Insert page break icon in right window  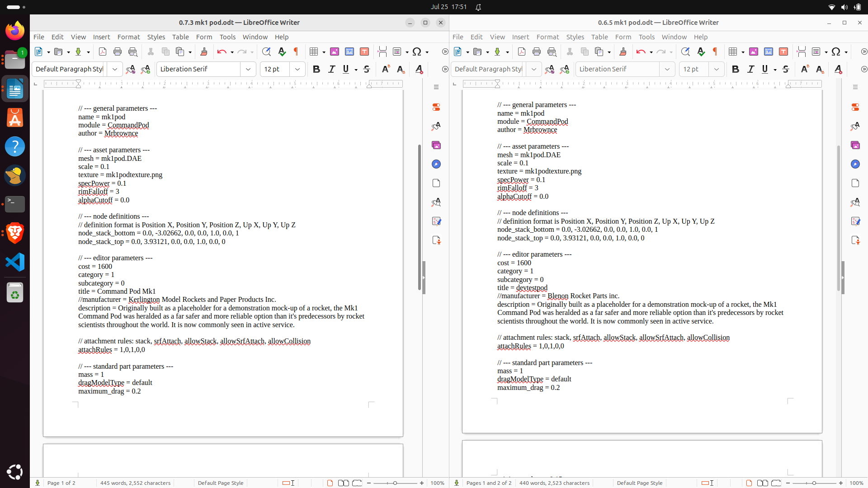(x=801, y=52)
